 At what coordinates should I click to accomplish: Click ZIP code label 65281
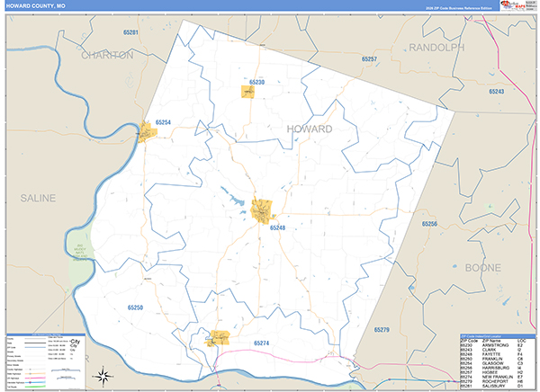pyautogui.click(x=130, y=32)
